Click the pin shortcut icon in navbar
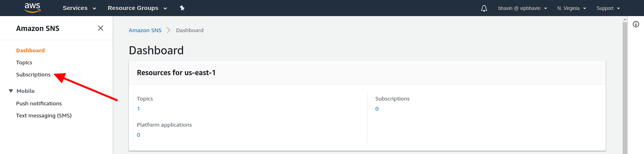The image size is (644, 154). coord(182,8)
